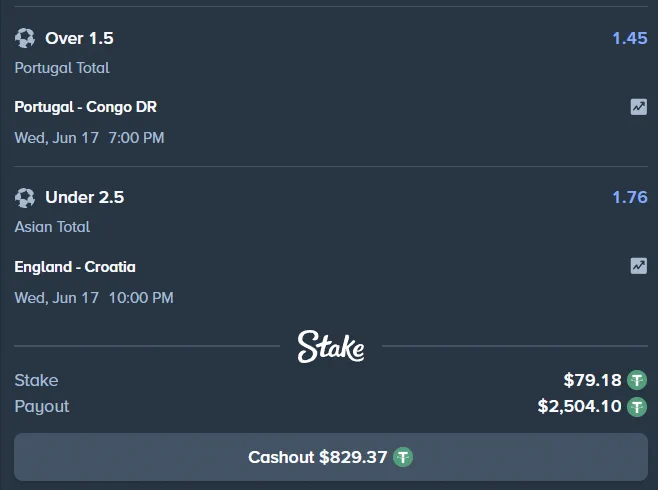Click the Wed, Jun 17 10:00 PM time
658x490 pixels.
coord(94,298)
